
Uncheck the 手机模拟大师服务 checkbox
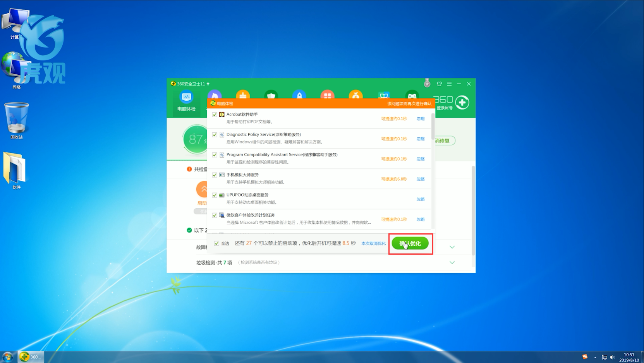coord(215,175)
